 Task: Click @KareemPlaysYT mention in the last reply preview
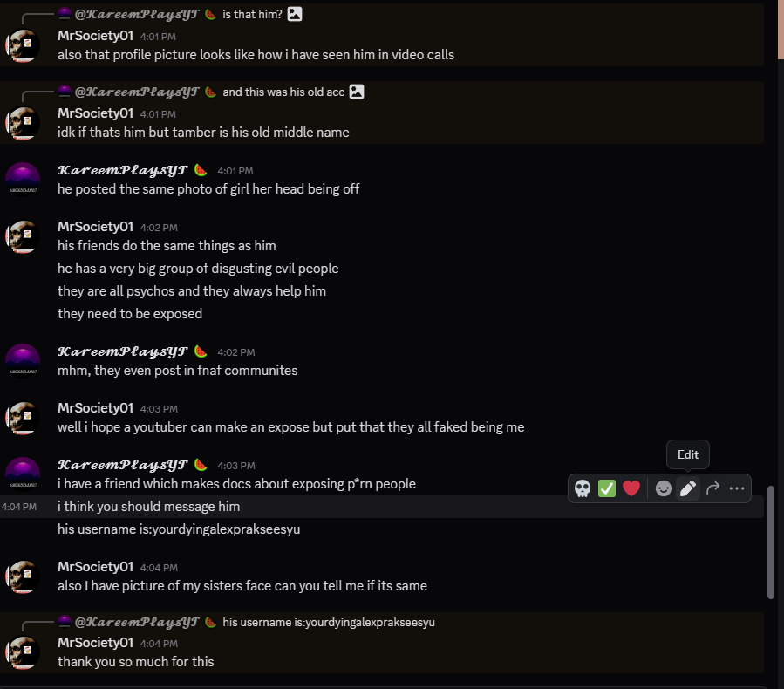tap(137, 622)
